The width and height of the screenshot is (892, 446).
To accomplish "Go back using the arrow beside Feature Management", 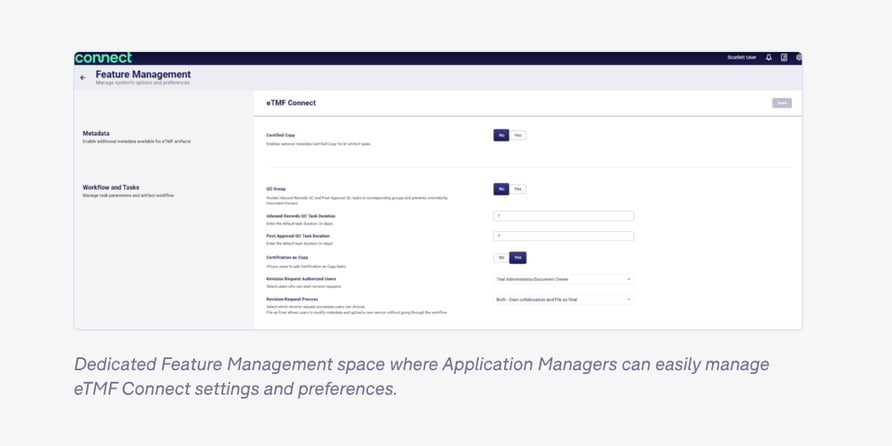I will pyautogui.click(x=82, y=77).
